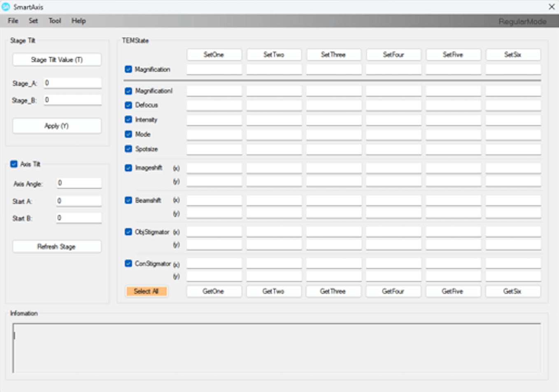Image resolution: width=559 pixels, height=392 pixels.
Task: Click the SetFour button
Action: [394, 54]
